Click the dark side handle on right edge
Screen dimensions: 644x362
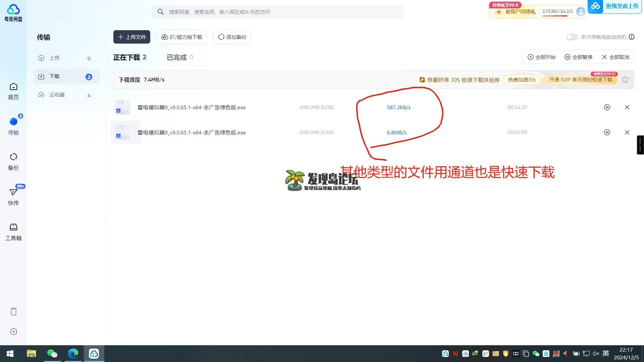coord(640,145)
